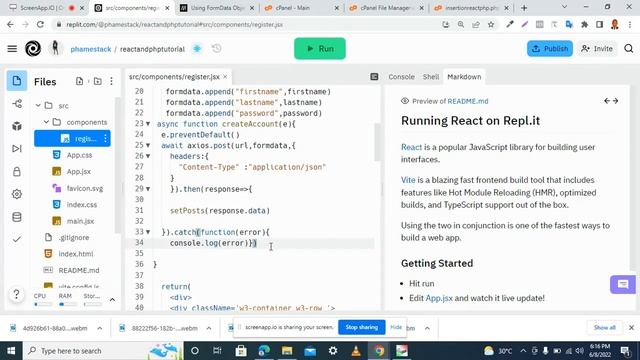640x360 pixels.
Task: Switch to cPanel - Main browser tab
Action: 301,8
